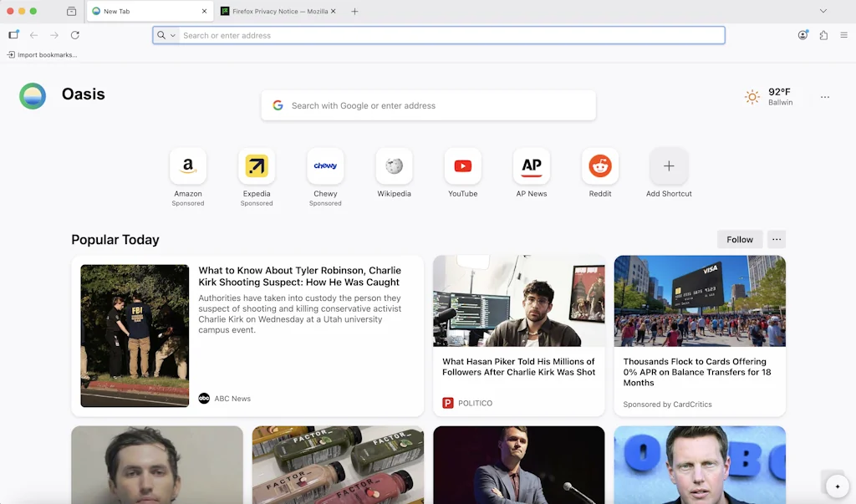Screen dimensions: 856x504
Task: Open weather widget options menu
Action: 824,97
